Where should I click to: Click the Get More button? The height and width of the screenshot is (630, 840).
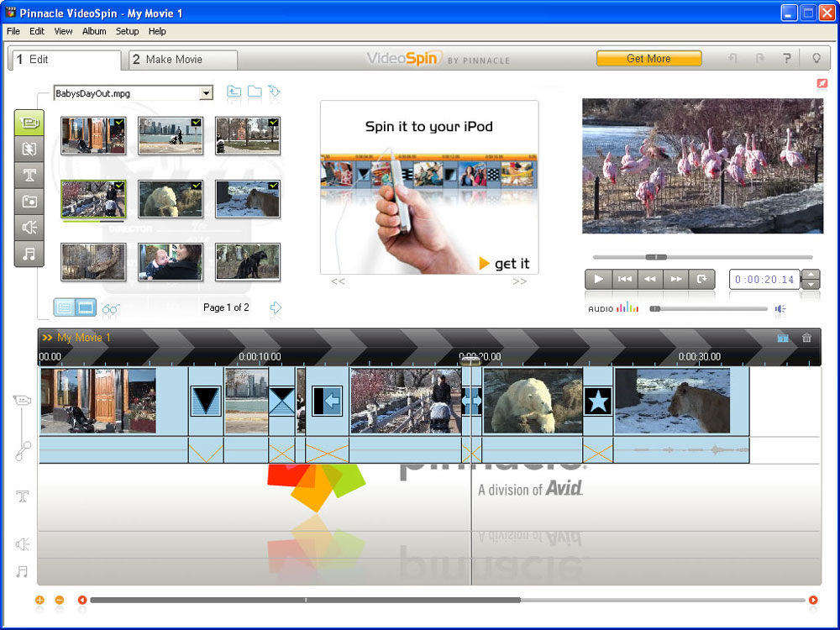coord(649,59)
